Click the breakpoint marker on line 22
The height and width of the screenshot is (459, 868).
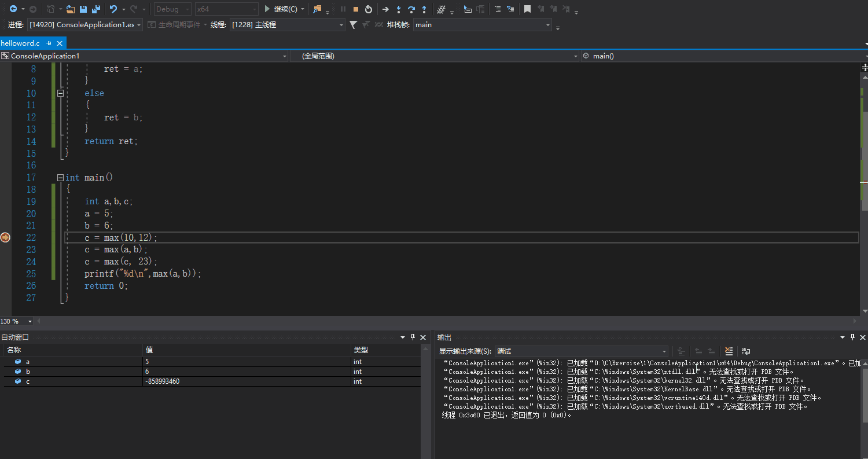tap(5, 237)
